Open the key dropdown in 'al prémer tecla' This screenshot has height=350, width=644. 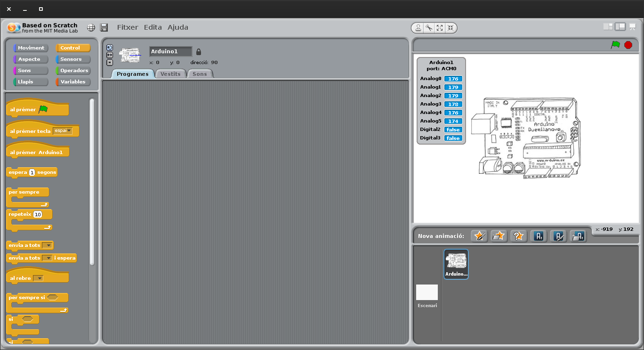pos(63,131)
